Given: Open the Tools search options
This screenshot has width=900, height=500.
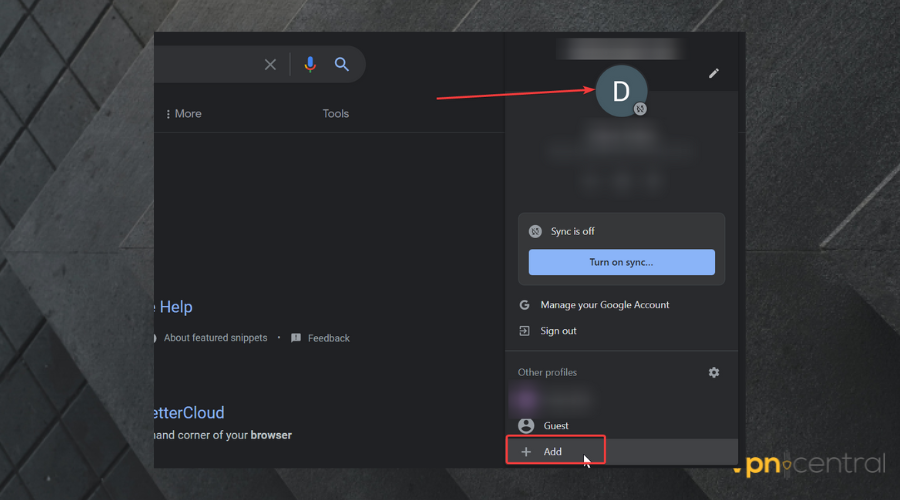Looking at the screenshot, I should pyautogui.click(x=335, y=114).
